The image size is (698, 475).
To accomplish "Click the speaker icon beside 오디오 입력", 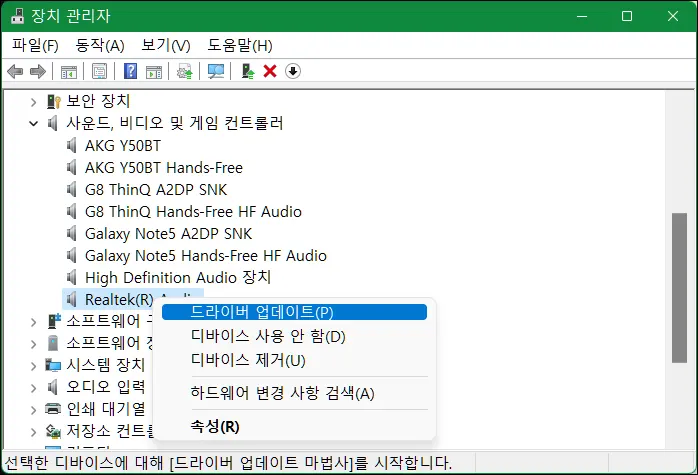I will pyautogui.click(x=53, y=387).
